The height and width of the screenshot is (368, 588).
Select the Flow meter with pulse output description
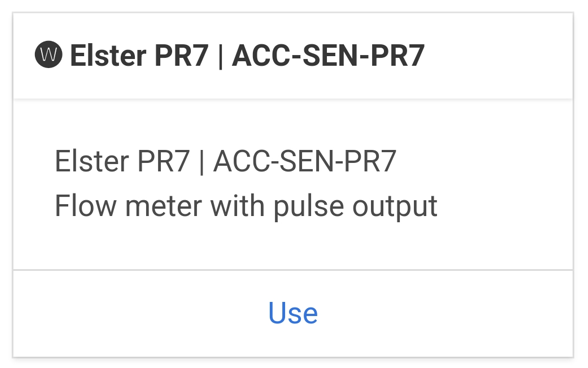point(246,206)
